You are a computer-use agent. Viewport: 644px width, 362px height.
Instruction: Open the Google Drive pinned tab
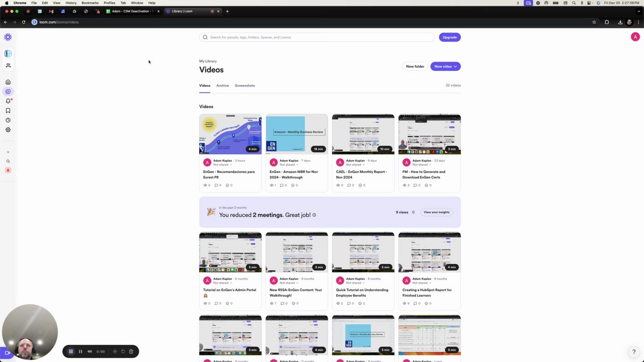pyautogui.click(x=74, y=11)
